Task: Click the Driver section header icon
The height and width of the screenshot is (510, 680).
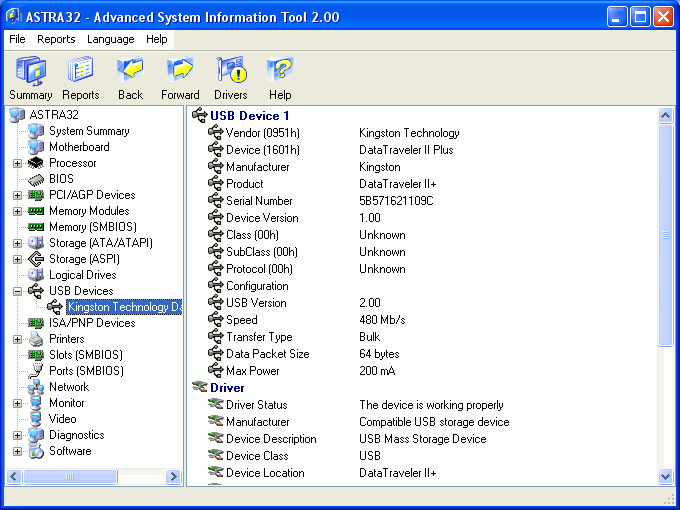Action: (x=200, y=387)
